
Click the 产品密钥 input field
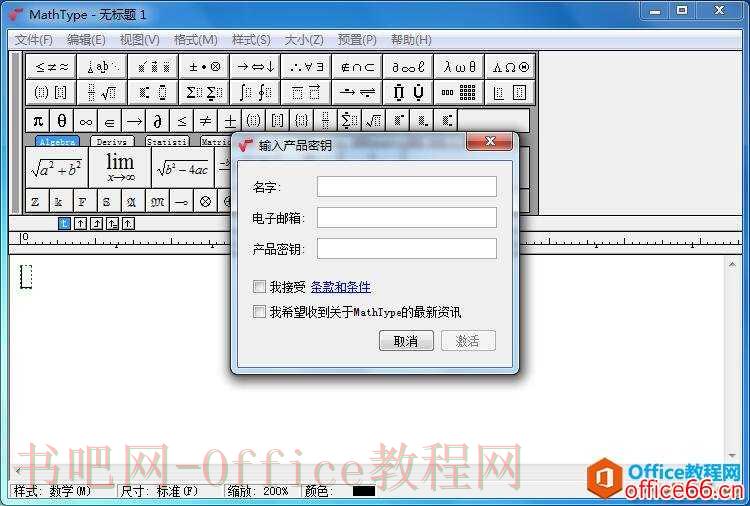tap(407, 249)
